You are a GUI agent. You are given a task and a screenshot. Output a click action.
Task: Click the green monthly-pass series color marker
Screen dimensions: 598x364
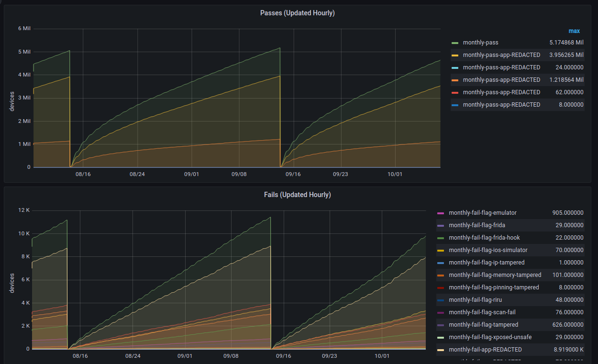pos(454,42)
